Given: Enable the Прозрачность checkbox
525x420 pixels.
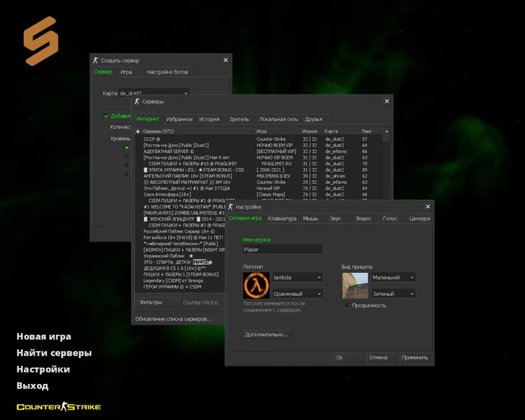Looking at the screenshot, I should tap(347, 305).
